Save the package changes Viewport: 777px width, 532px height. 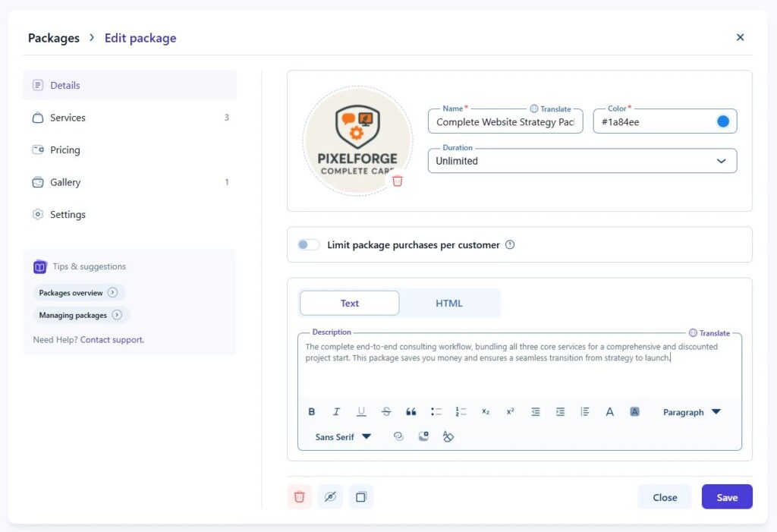[x=726, y=497]
